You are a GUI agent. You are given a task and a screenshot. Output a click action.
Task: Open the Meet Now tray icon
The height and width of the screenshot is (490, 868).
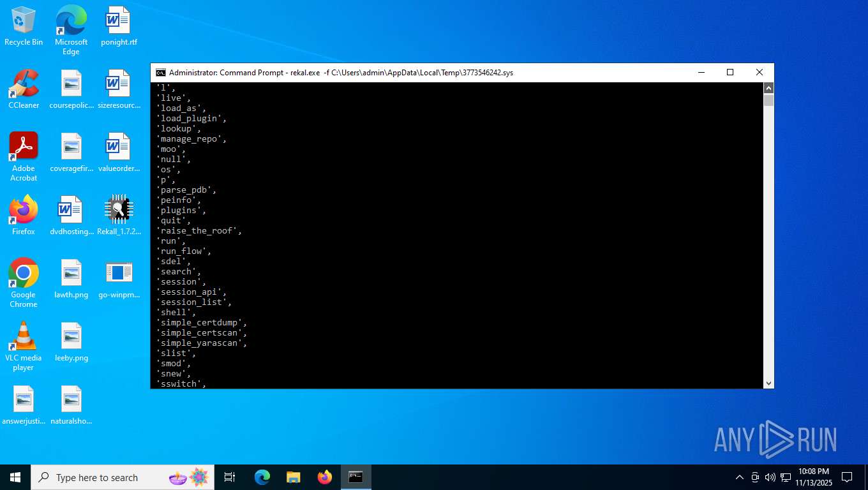point(755,477)
